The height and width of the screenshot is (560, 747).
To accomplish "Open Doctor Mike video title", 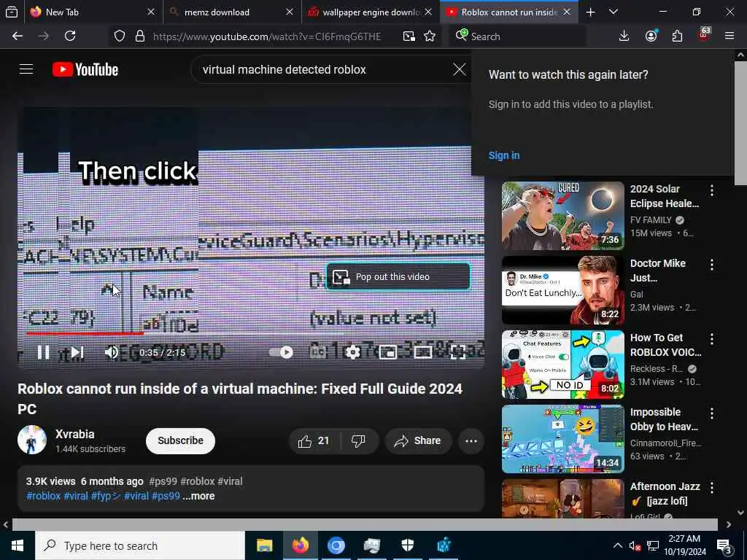I will 657,271.
